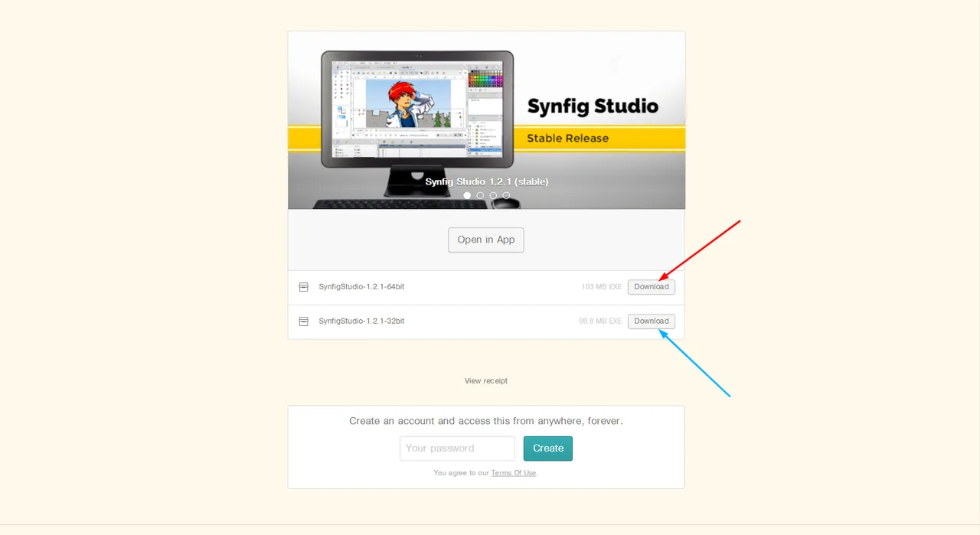The height and width of the screenshot is (535, 980).
Task: Select the first carousel dot indicator
Action: 467,195
